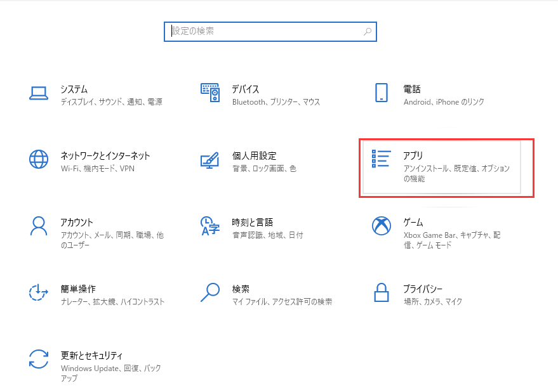Click inside the 設定の検索 search field
The image size is (558, 392).
267,31
